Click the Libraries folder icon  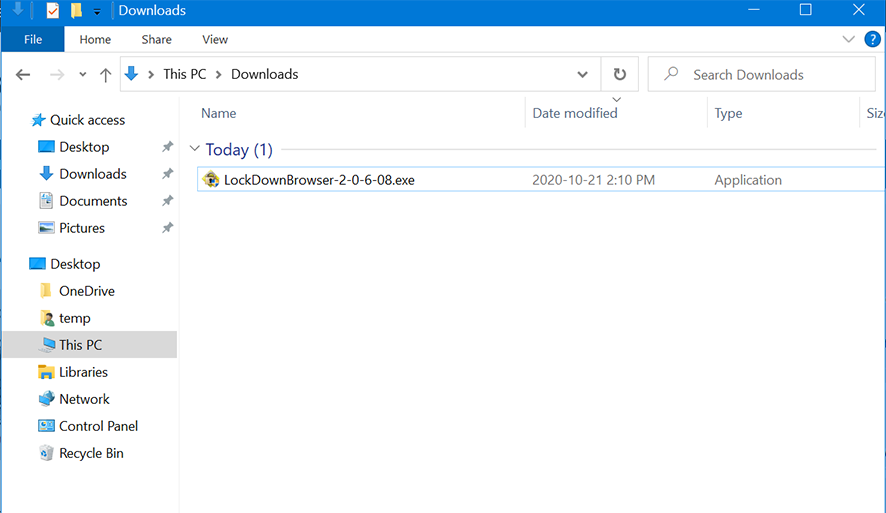coord(46,372)
